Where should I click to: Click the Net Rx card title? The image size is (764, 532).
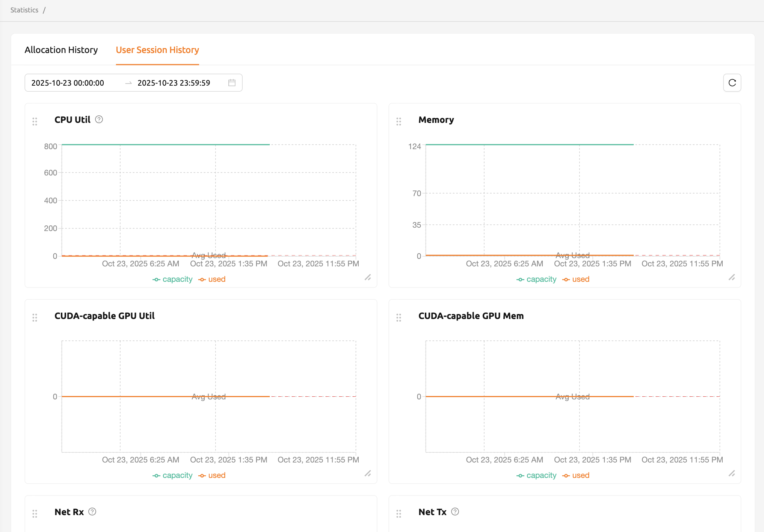pyautogui.click(x=69, y=512)
